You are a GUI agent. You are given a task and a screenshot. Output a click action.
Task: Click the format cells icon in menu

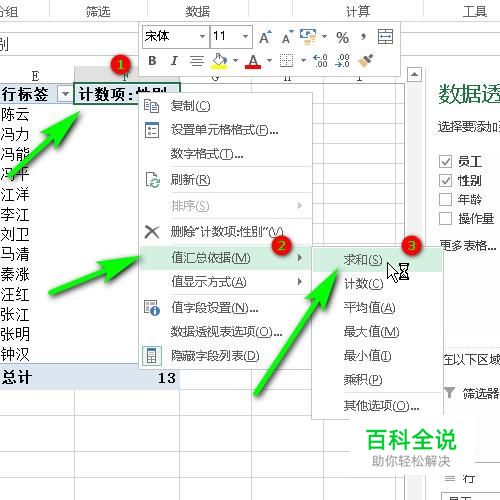pyautogui.click(x=152, y=130)
